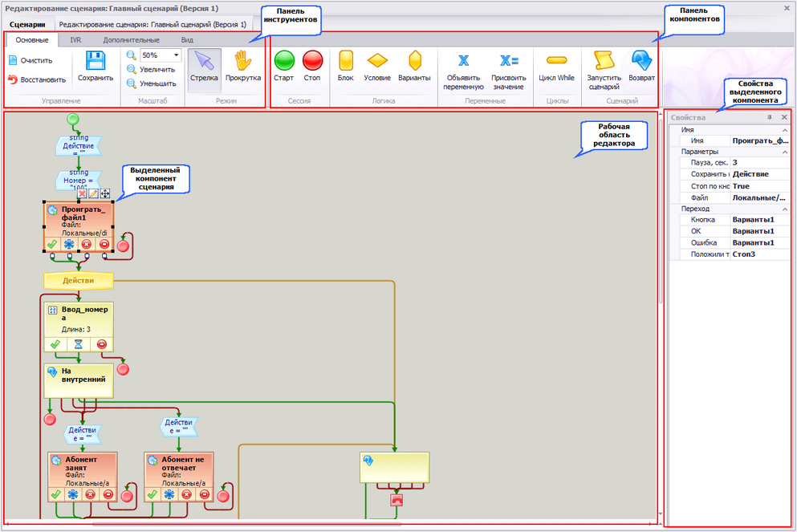Collapse the Переход properties group
Image resolution: width=797 pixels, height=532 pixels.
pos(785,209)
